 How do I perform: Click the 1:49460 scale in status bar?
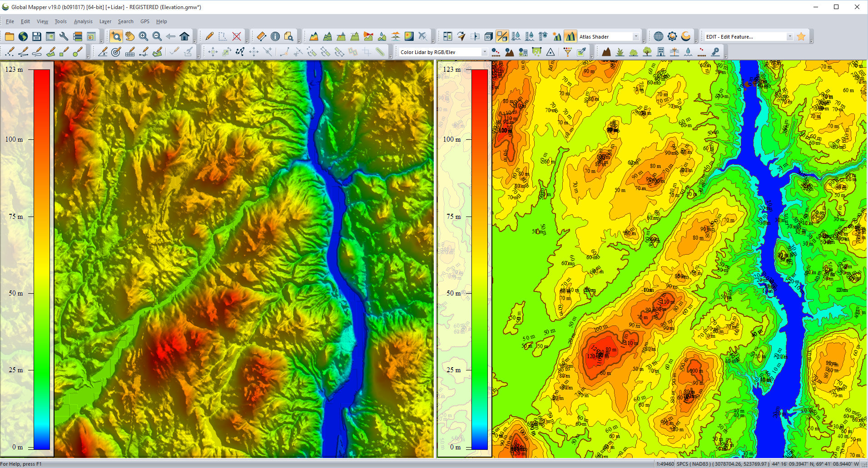coord(665,464)
